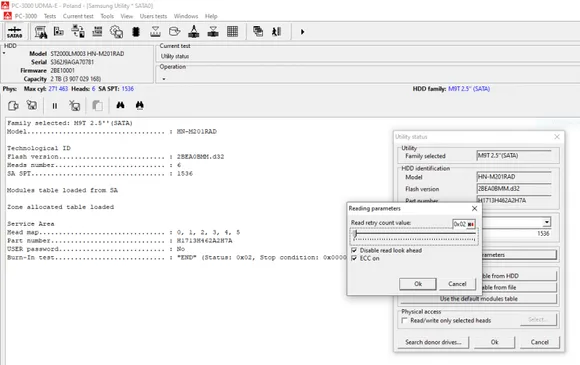The height and width of the screenshot is (365, 580).
Task: Click the Flash version field 2BEA0BMM.d32
Action: (514, 189)
